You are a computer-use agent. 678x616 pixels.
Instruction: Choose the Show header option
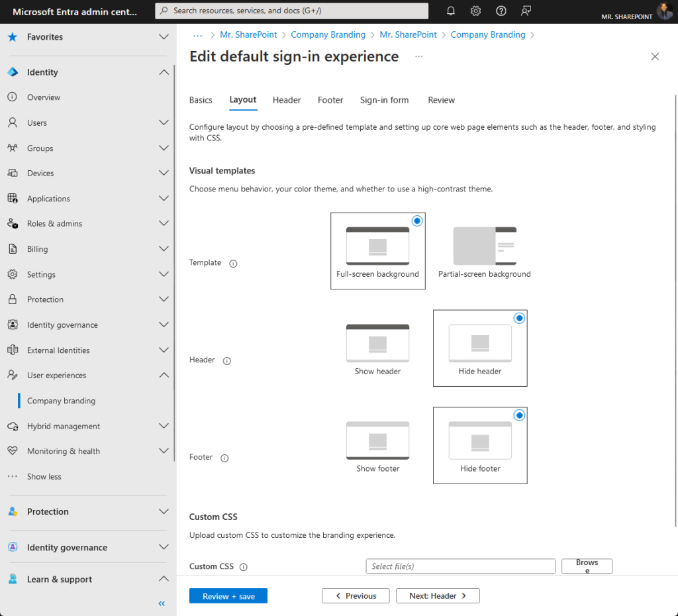tap(377, 348)
